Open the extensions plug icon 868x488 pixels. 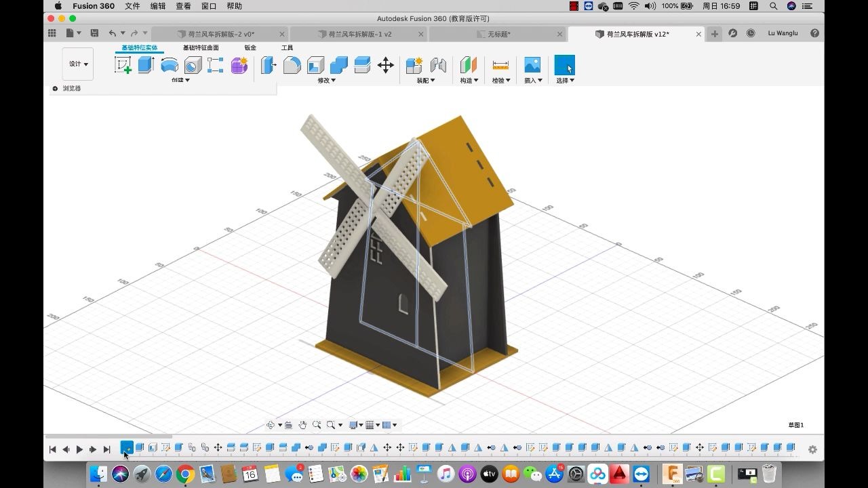click(732, 33)
